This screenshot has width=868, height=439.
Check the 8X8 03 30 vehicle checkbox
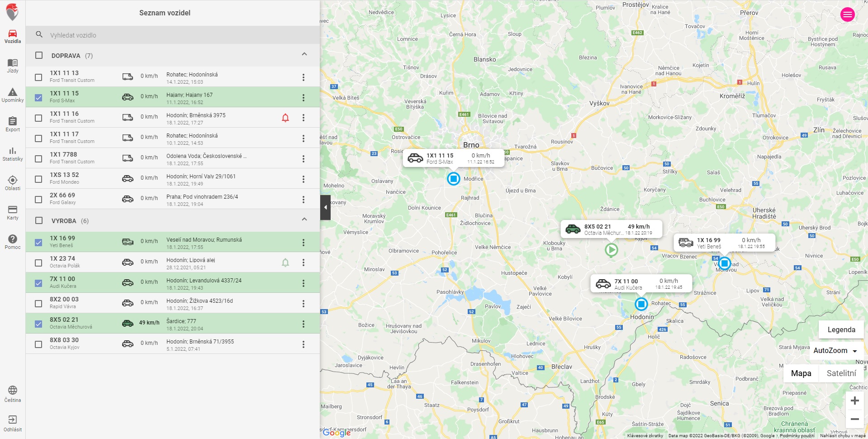pos(38,344)
